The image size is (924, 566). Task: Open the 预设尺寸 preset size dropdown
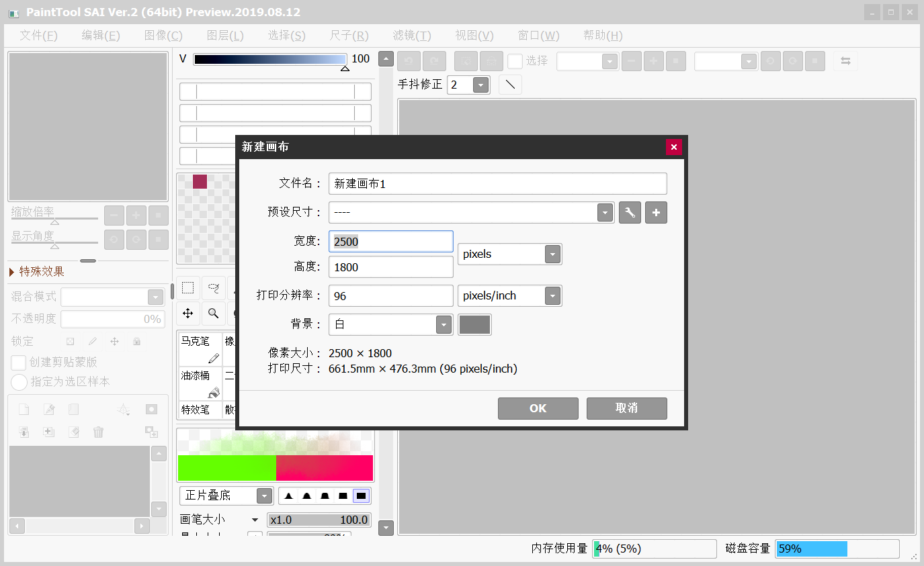pyautogui.click(x=605, y=213)
